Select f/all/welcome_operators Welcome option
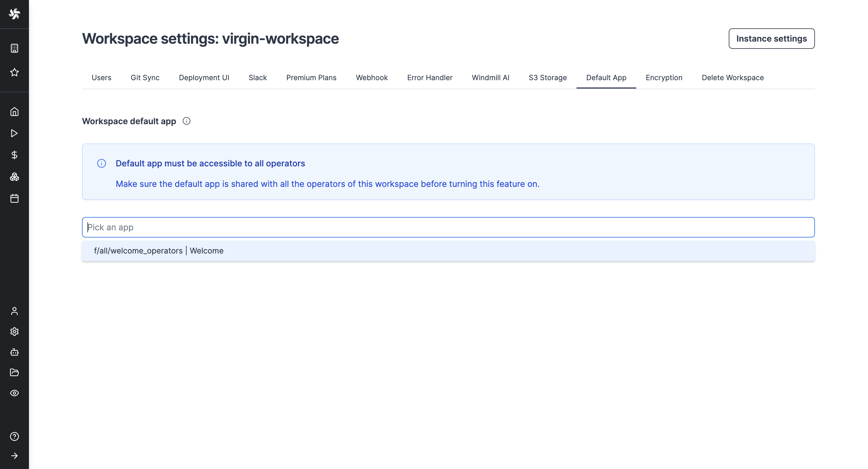This screenshot has width=868, height=469. pos(159,251)
